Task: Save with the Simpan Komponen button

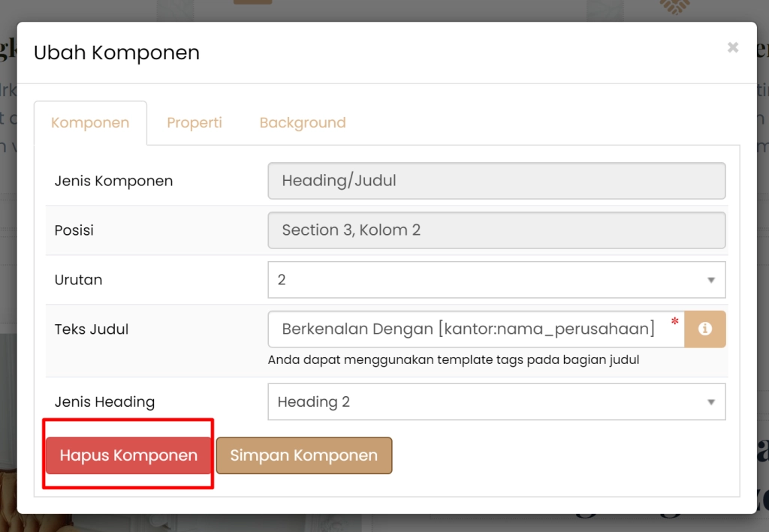Action: pos(304,455)
